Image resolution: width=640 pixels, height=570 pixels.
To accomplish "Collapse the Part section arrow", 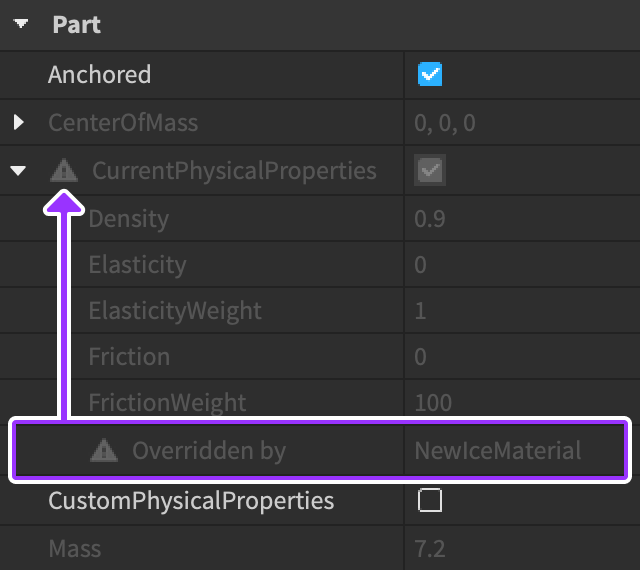I will 21,24.
